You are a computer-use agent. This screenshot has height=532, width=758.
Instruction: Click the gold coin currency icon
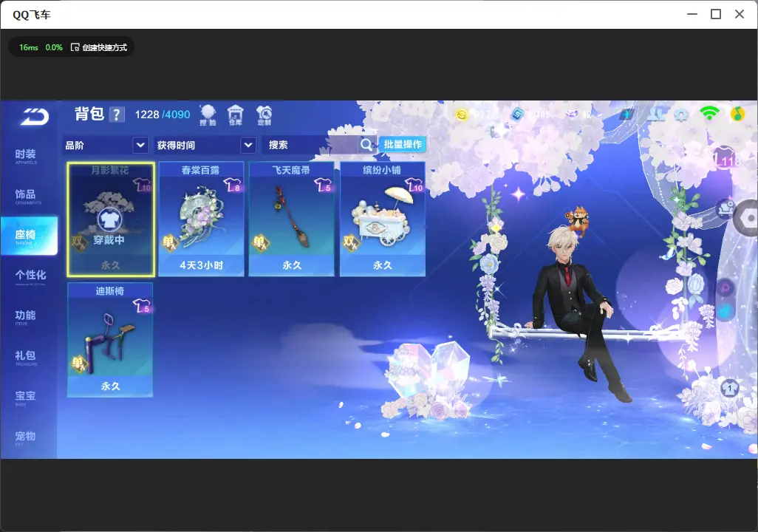tap(462, 115)
